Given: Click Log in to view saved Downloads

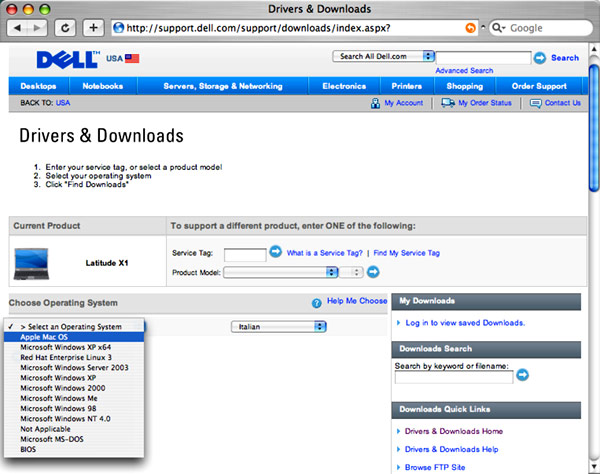Looking at the screenshot, I should [465, 323].
